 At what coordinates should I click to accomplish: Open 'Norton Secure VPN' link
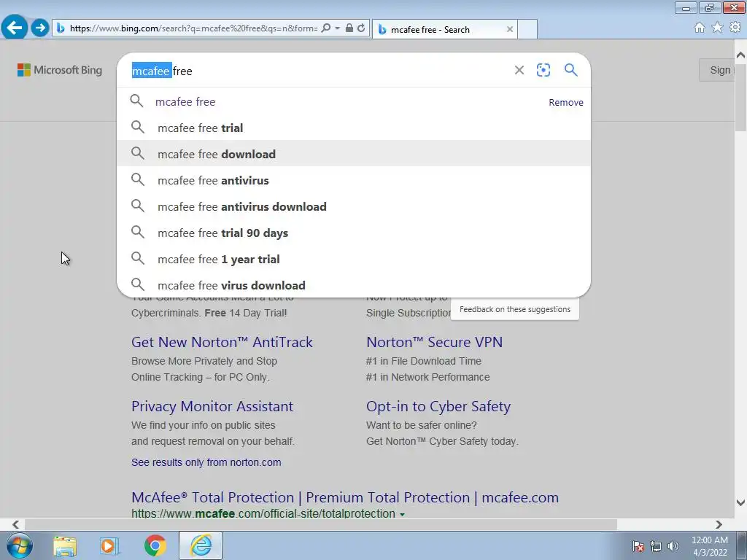tap(434, 342)
